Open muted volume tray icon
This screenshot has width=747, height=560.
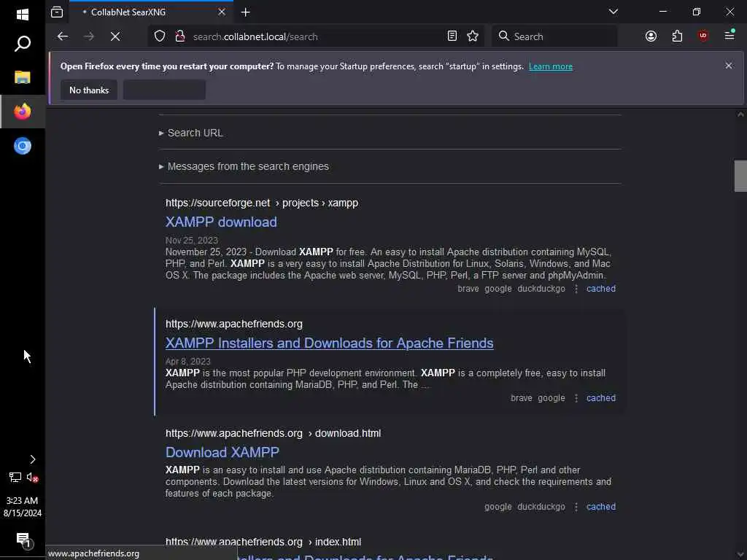(x=32, y=477)
